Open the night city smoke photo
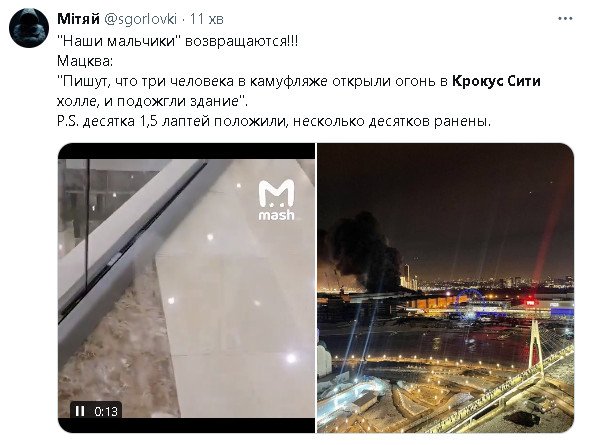591x445 pixels. pyautogui.click(x=445, y=288)
